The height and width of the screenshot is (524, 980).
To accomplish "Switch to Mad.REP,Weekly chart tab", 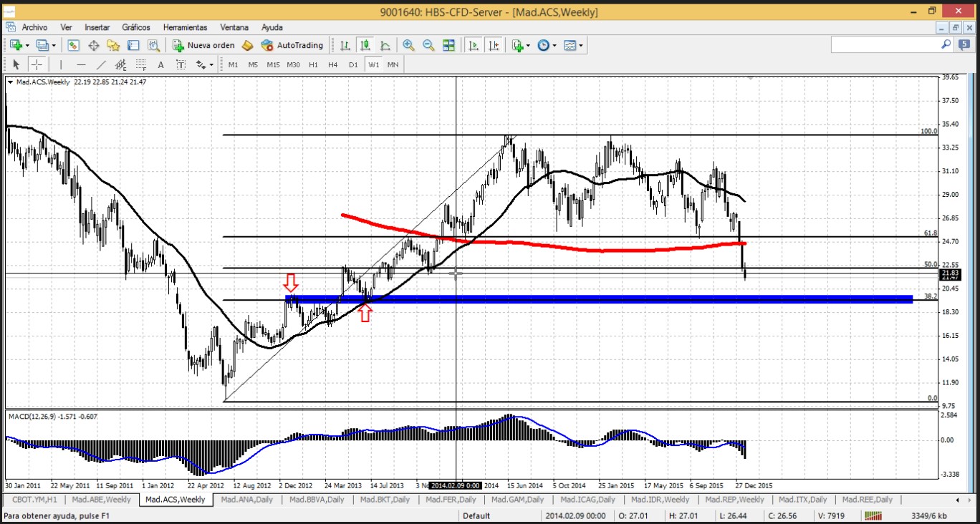I will point(734,500).
